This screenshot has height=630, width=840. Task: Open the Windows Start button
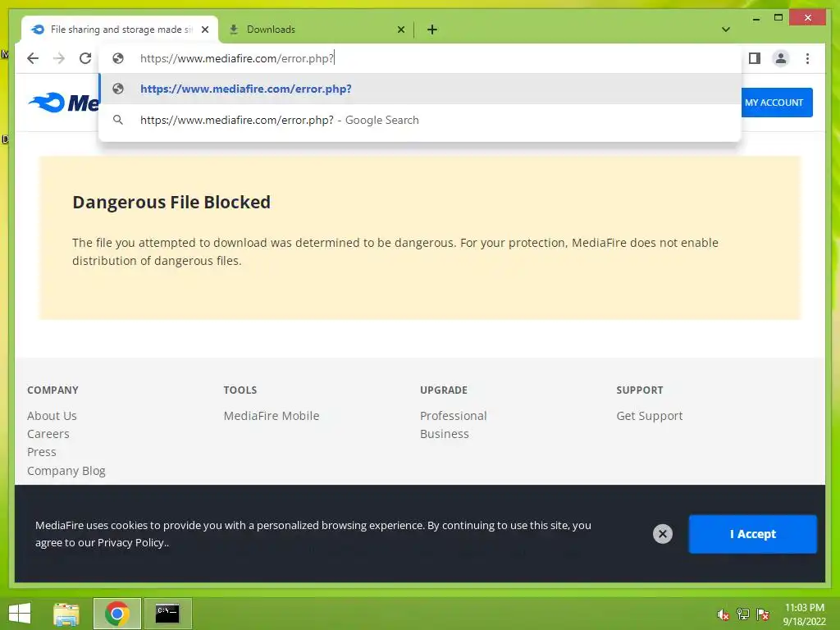pyautogui.click(x=20, y=614)
